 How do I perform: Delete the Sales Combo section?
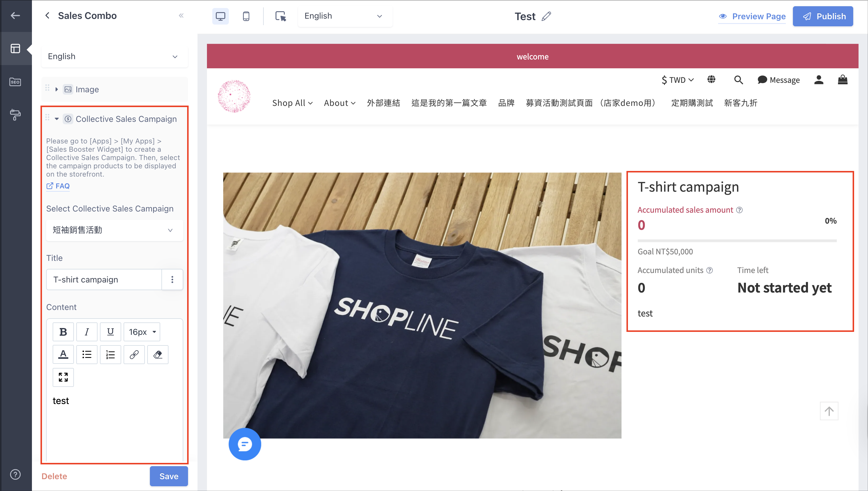(54, 476)
